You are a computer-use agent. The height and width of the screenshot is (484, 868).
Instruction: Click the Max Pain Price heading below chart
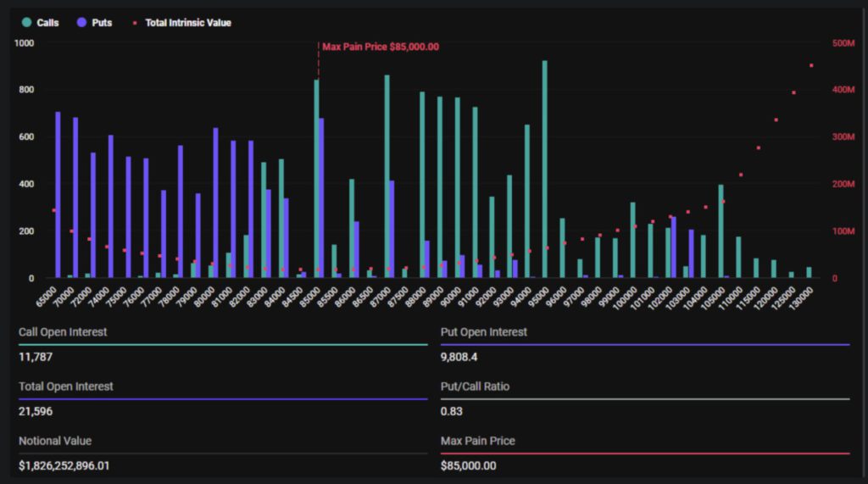pos(478,441)
